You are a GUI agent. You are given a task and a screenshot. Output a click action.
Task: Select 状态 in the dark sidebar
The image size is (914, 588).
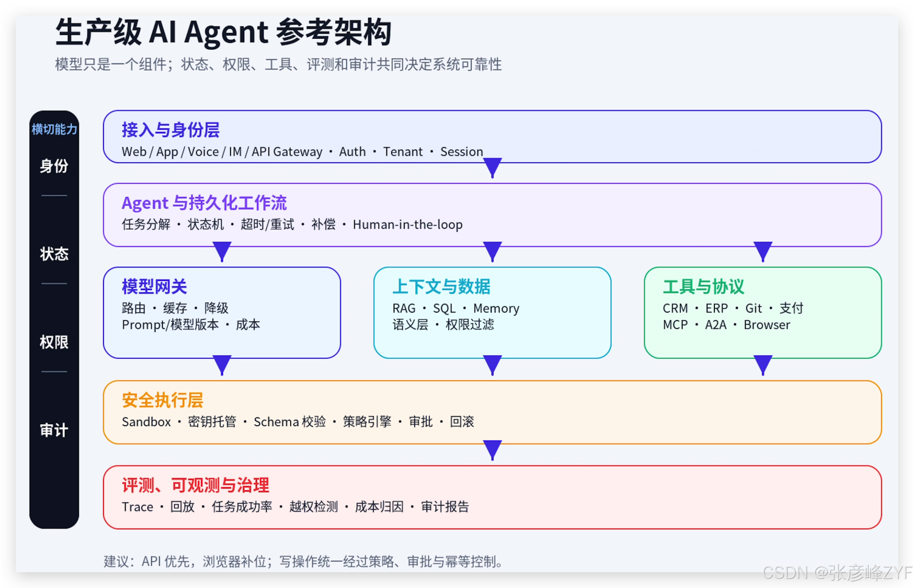(x=54, y=254)
